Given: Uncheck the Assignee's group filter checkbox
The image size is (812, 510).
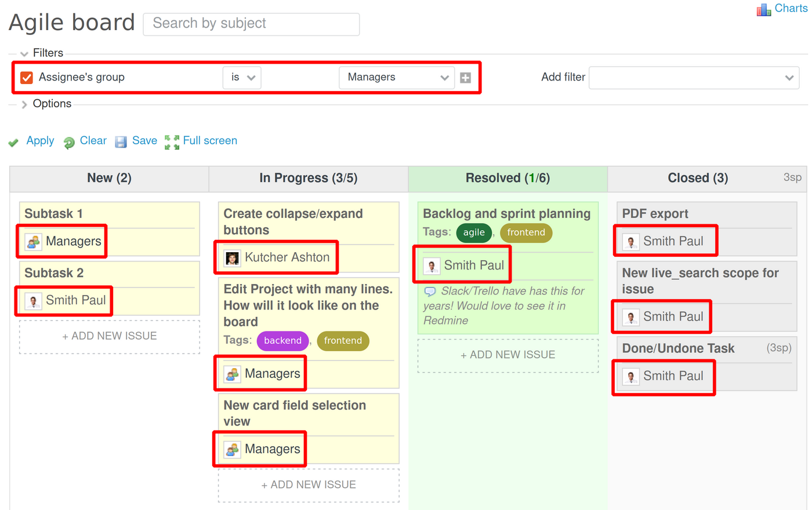Looking at the screenshot, I should click(26, 77).
